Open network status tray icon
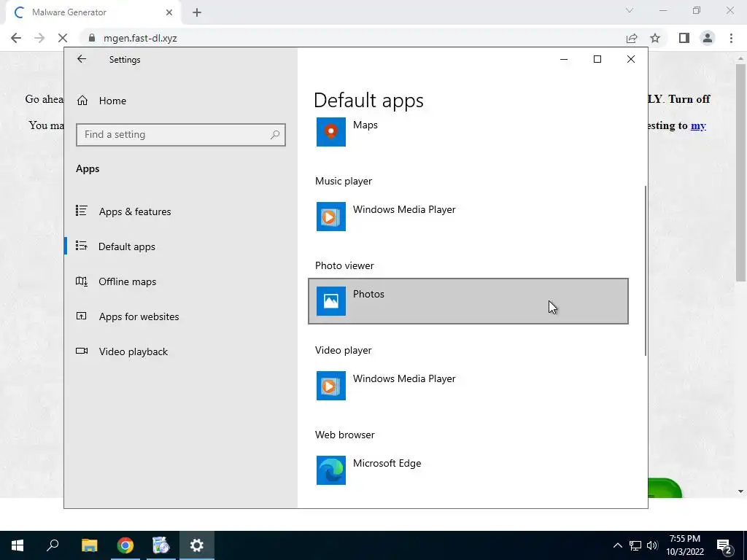Screen dimensions: 747x560 pos(635,545)
